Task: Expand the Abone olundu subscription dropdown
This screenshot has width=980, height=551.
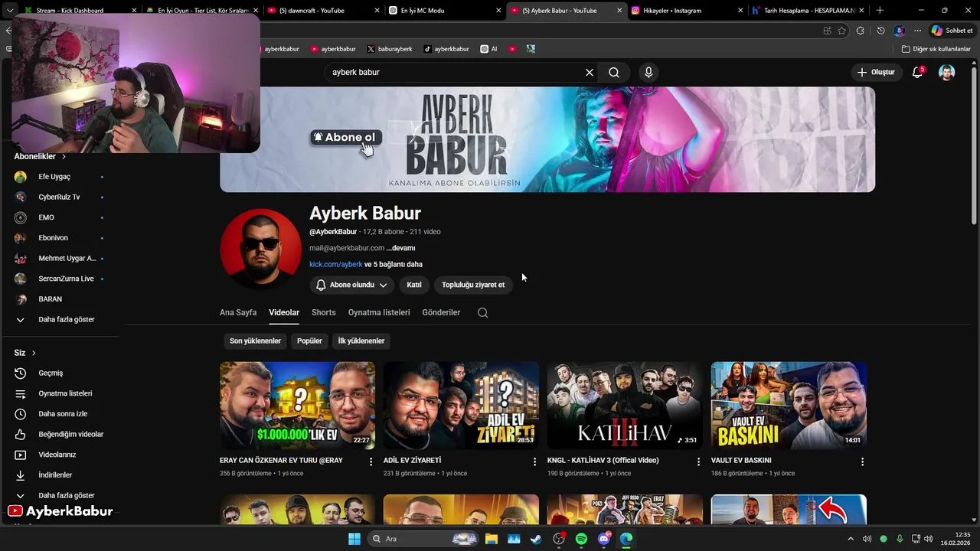Action: [x=351, y=285]
